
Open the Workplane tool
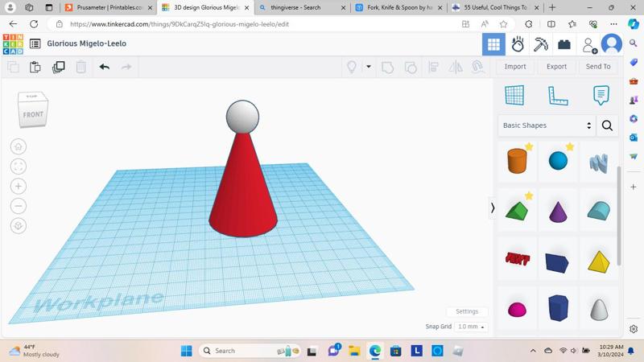[x=514, y=95]
